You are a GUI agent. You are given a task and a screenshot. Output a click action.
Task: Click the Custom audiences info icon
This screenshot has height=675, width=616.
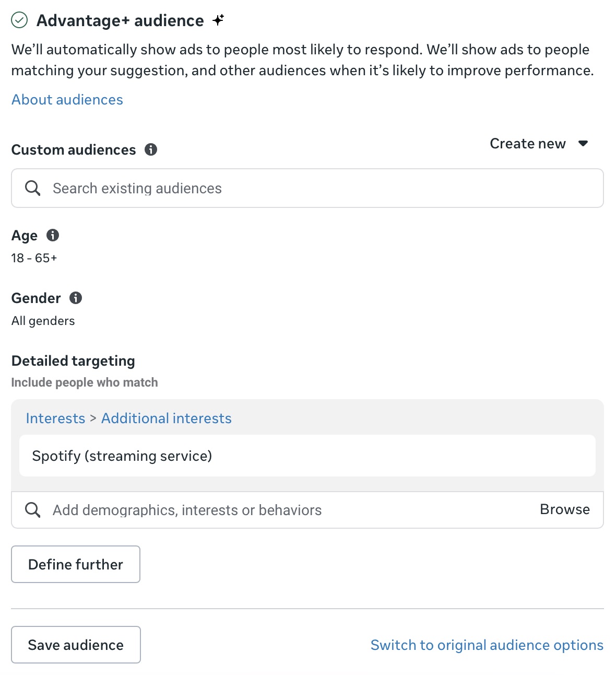[151, 149]
